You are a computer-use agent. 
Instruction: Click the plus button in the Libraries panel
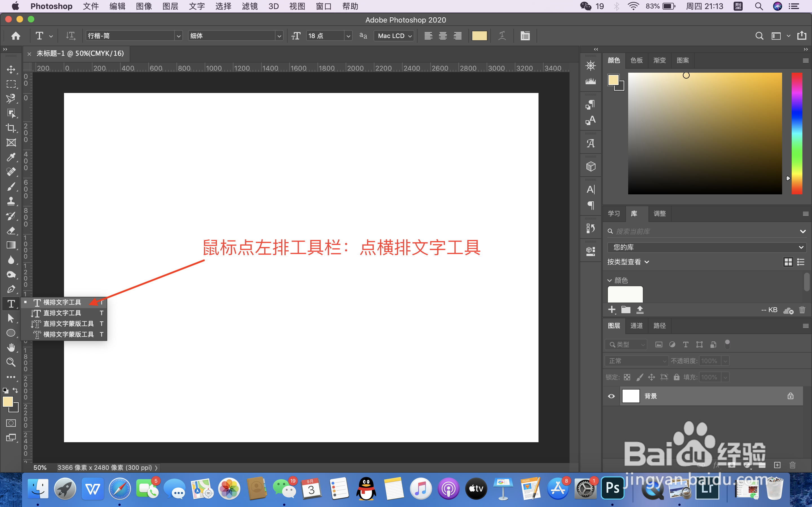[x=612, y=310]
